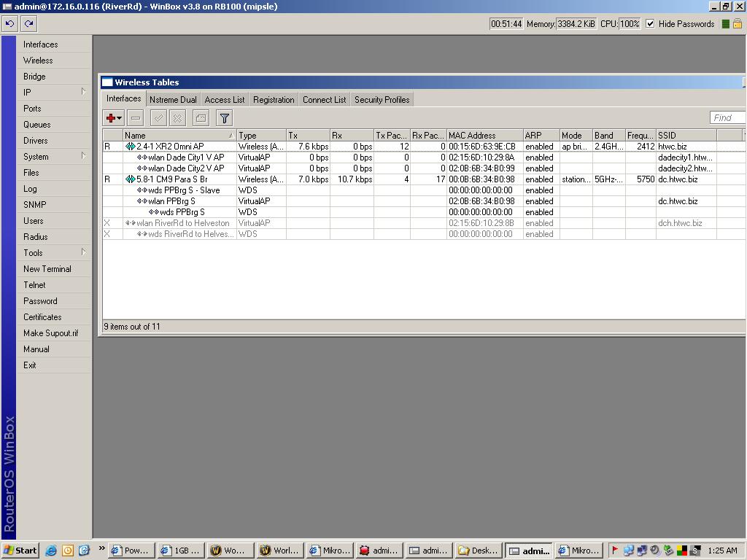Expand the IP submenu
The height and width of the screenshot is (560, 747).
point(83,91)
